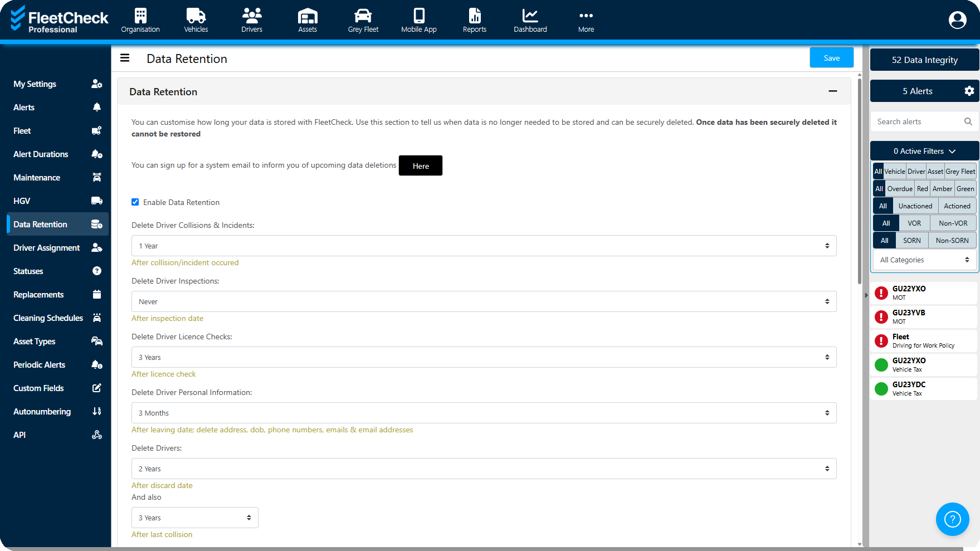Open the All Categories dropdown
Viewport: 980px width, 551px height.
[924, 260]
